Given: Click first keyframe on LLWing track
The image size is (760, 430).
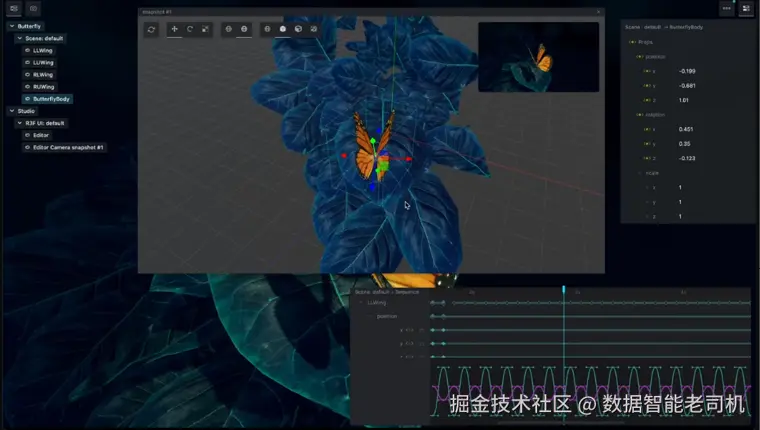Looking at the screenshot, I should pyautogui.click(x=432, y=303).
